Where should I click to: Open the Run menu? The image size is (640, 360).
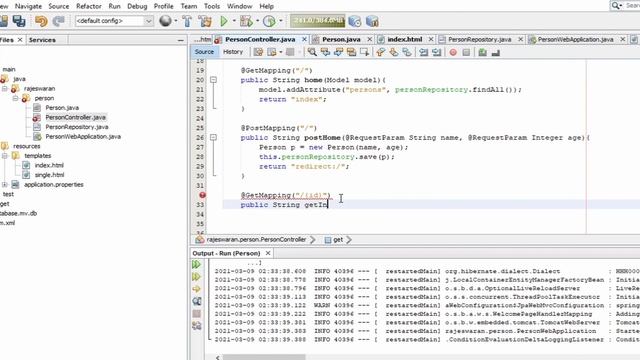[114, 6]
